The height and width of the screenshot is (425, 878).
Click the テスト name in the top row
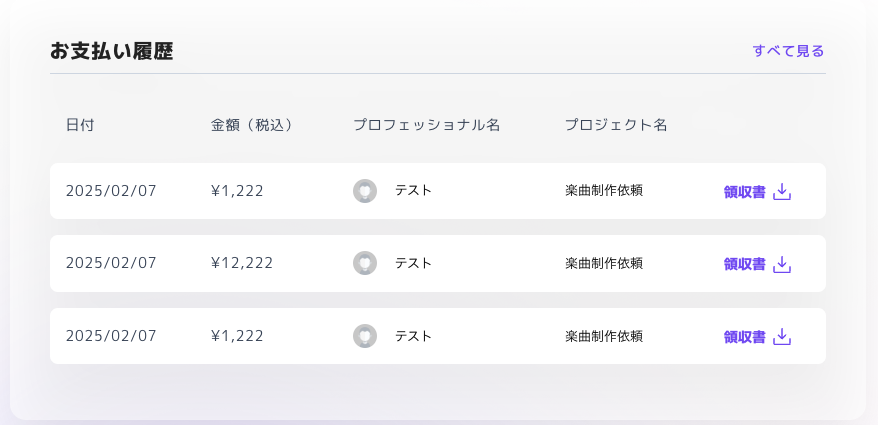tap(413, 190)
